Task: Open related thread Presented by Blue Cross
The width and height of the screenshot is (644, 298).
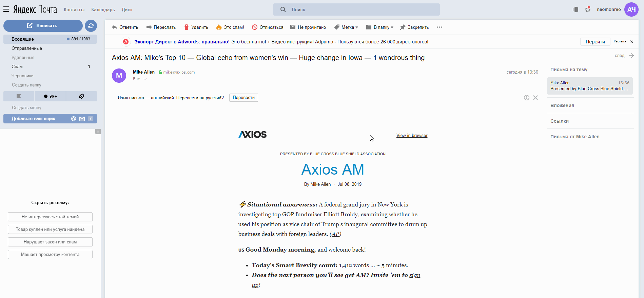Action: (x=590, y=86)
